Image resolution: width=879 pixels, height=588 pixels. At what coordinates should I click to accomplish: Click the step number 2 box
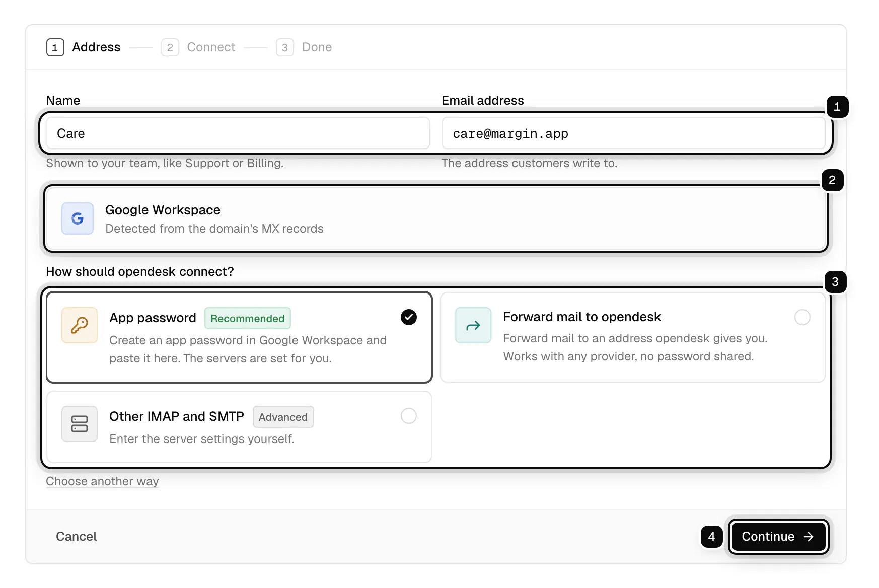(170, 47)
